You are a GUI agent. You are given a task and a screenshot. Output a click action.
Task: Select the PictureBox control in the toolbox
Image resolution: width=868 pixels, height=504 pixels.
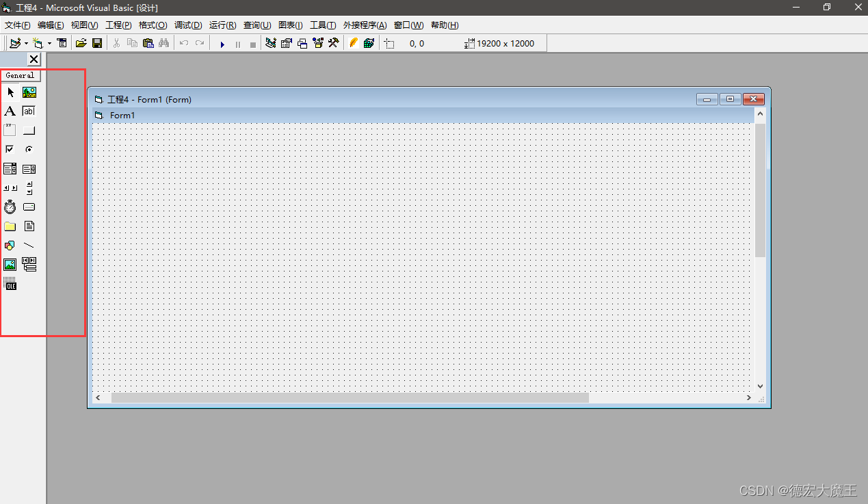pyautogui.click(x=29, y=92)
